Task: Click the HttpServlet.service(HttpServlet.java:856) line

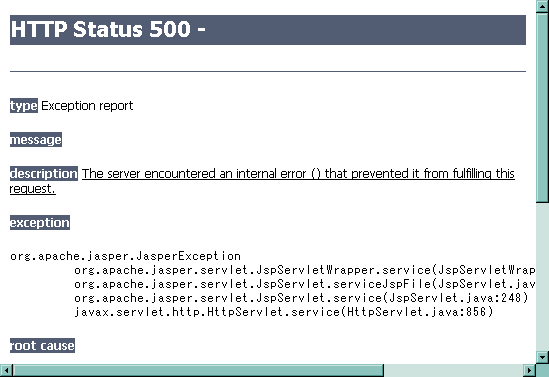Action: coord(284,312)
